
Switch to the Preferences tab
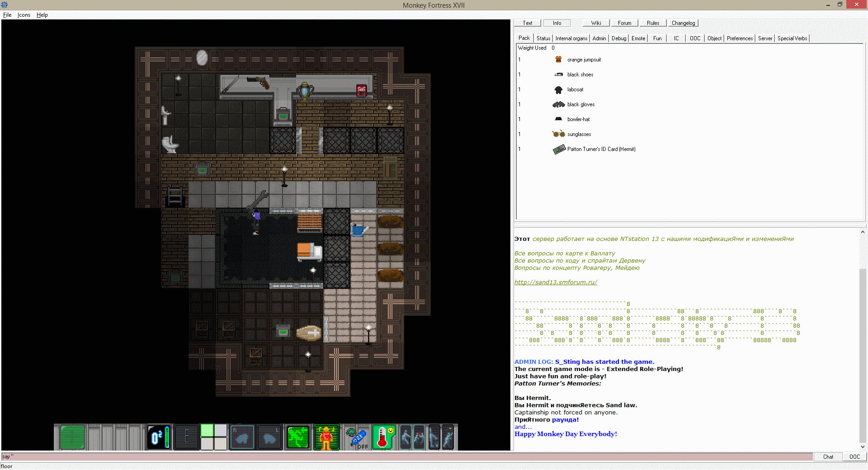tap(740, 38)
